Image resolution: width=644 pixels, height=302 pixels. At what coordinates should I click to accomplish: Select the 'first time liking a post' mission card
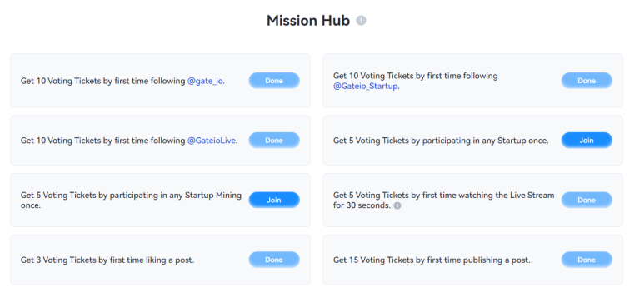160,260
